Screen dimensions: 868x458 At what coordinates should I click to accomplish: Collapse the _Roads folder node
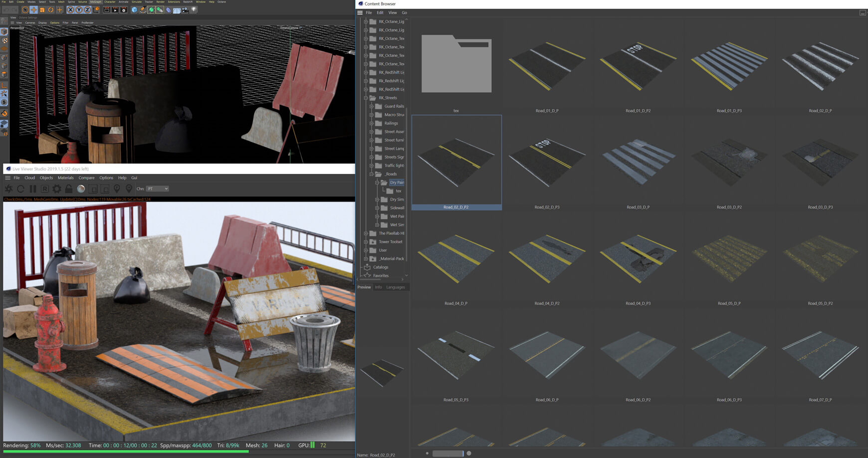(x=371, y=174)
